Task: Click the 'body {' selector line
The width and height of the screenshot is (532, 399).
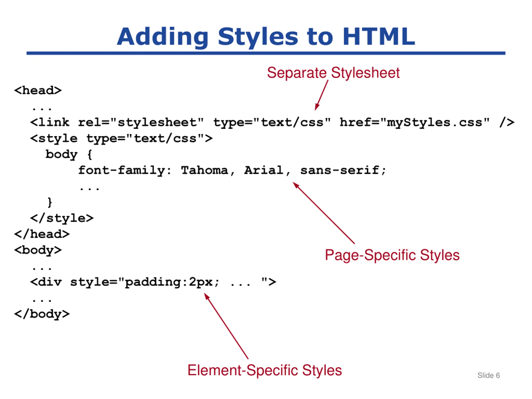Action: pyautogui.click(x=69, y=154)
